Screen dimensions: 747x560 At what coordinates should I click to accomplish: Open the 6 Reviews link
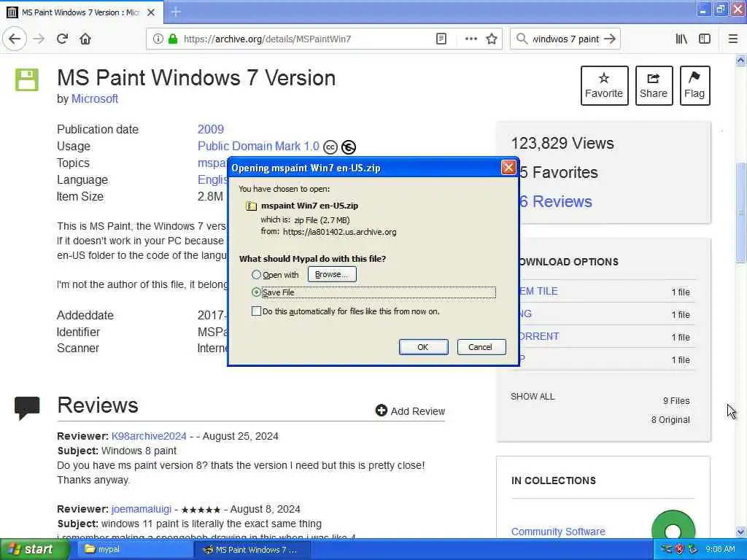[556, 201]
